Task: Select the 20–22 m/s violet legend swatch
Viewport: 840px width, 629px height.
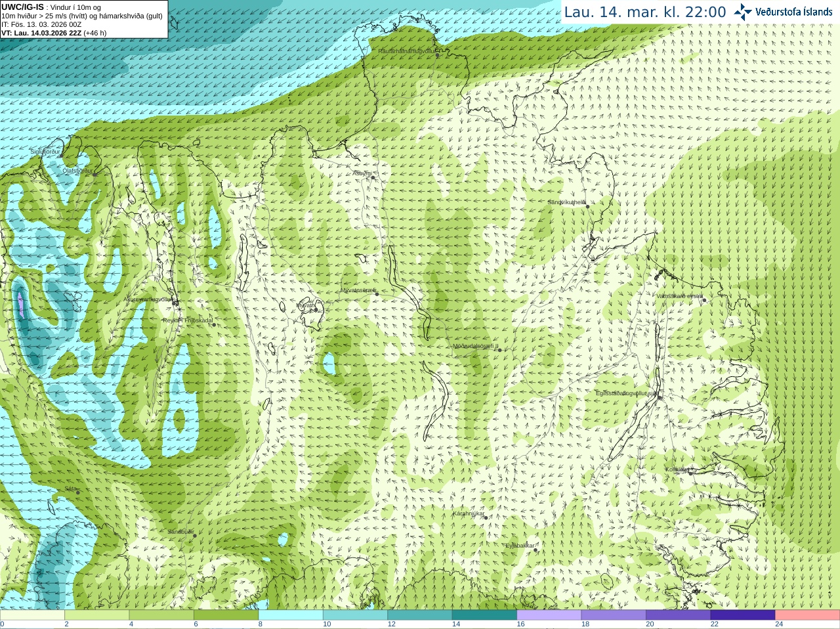Action: (x=679, y=615)
